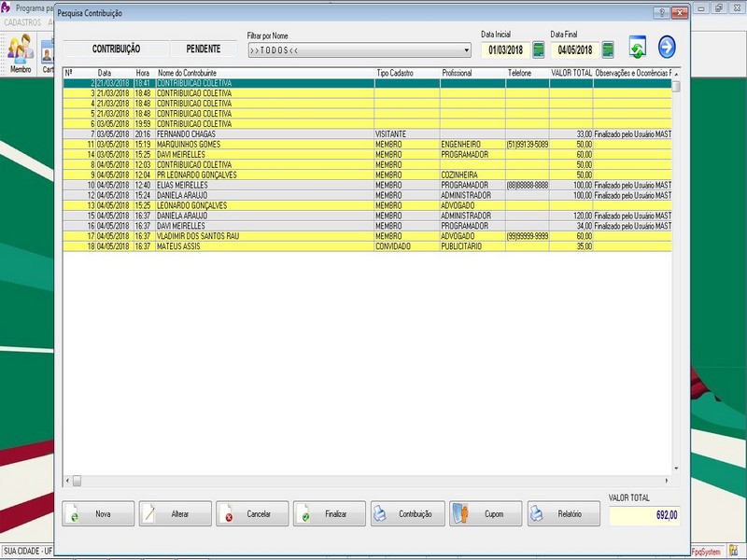Image resolution: width=747 pixels, height=560 pixels.
Task: Toggle the CONTRIBUIÇÃO filter button
Action: pos(116,49)
